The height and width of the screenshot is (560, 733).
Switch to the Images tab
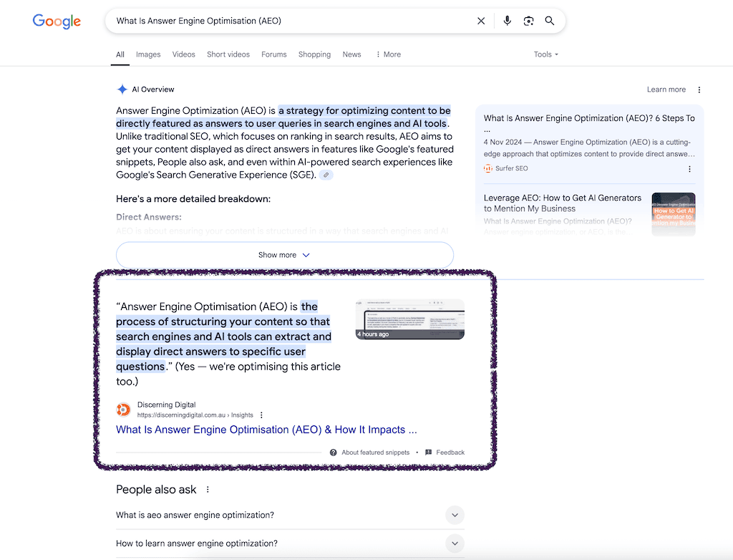point(148,54)
